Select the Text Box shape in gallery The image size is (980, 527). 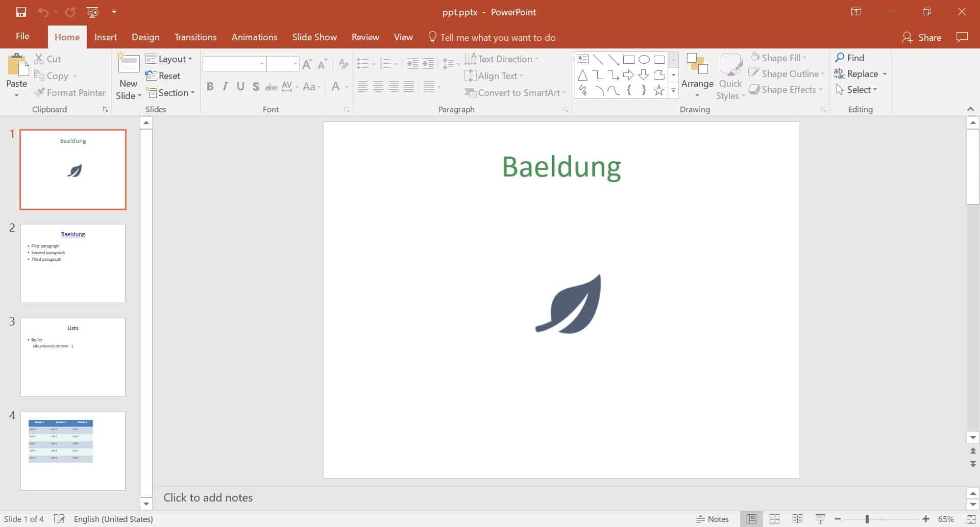582,59
